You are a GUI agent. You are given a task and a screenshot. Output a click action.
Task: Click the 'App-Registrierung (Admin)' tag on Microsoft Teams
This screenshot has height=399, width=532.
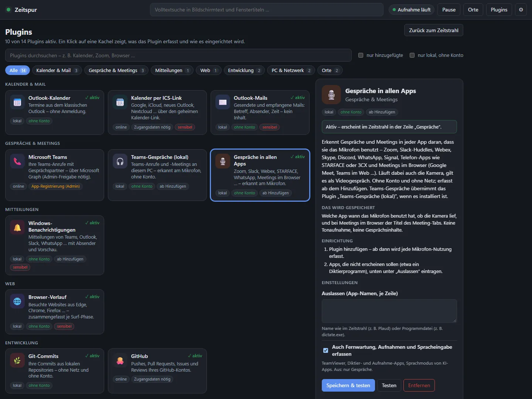55,187
